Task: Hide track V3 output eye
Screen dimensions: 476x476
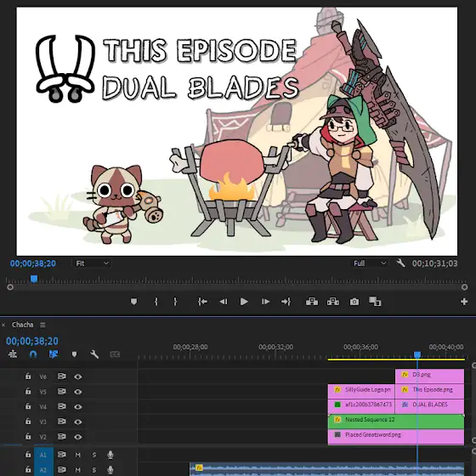Action: point(78,422)
